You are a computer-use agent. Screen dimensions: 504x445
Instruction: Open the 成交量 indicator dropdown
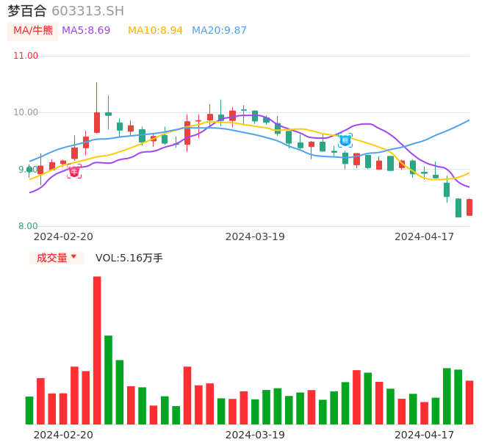coord(57,258)
